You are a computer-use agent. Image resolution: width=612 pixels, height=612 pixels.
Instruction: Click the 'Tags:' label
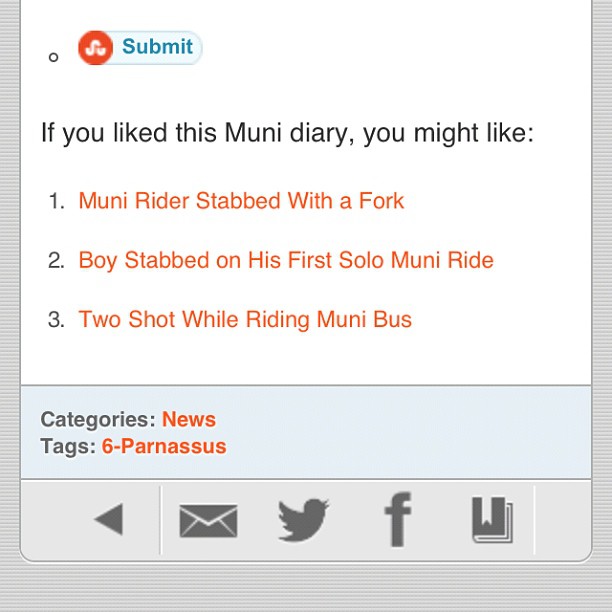(68, 446)
